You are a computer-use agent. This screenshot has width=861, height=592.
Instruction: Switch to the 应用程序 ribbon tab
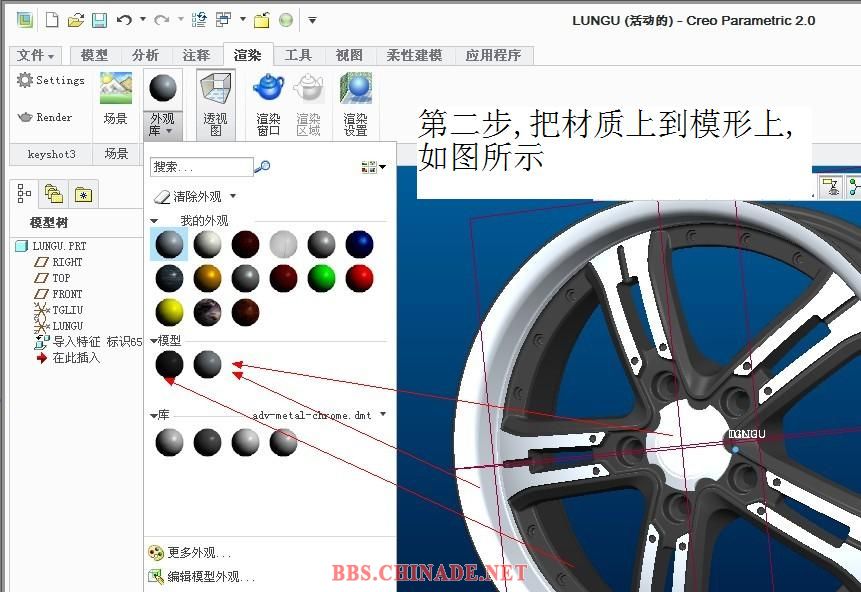tap(493, 55)
